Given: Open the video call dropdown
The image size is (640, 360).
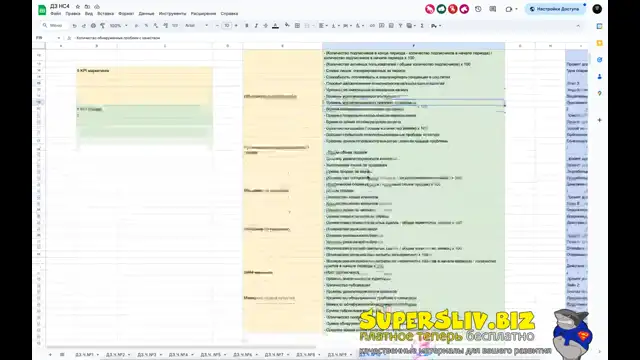Looking at the screenshot, I should coord(516,9).
